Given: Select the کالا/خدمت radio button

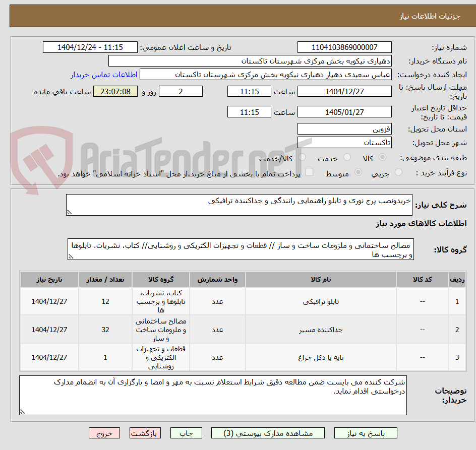Looking at the screenshot, I should [302, 157].
